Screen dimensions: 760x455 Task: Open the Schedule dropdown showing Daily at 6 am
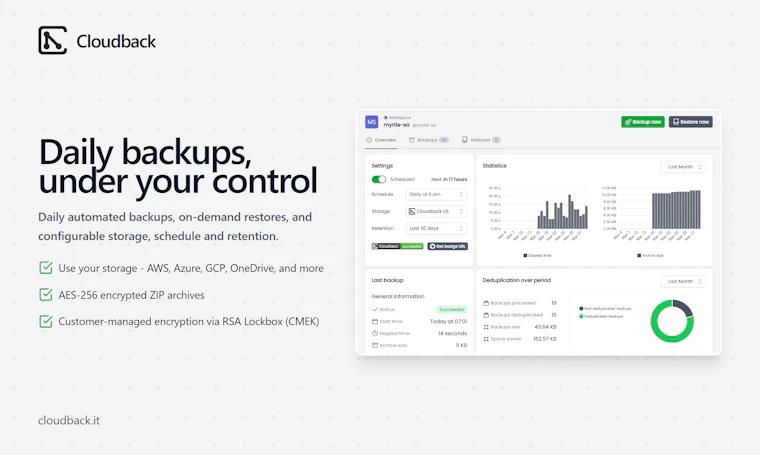click(x=436, y=194)
